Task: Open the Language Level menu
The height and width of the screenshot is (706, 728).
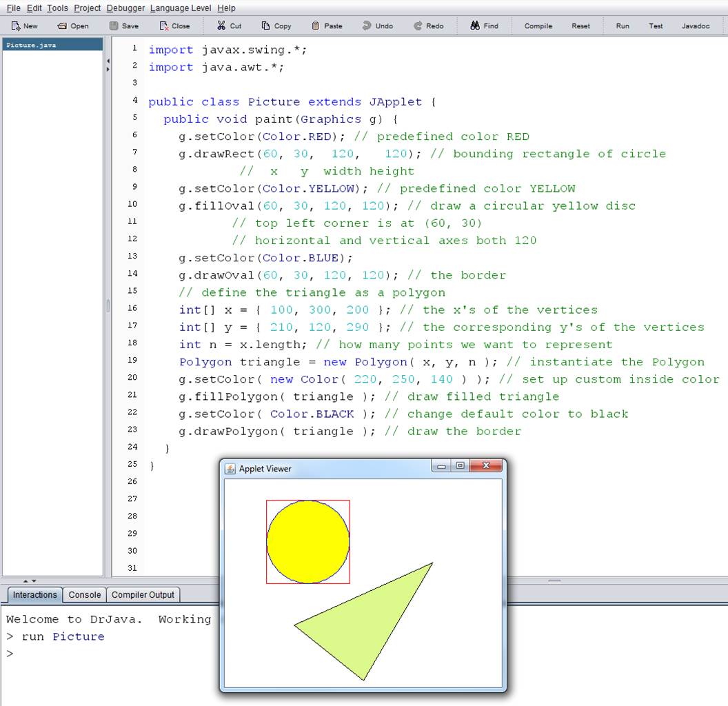Action: coord(181,8)
